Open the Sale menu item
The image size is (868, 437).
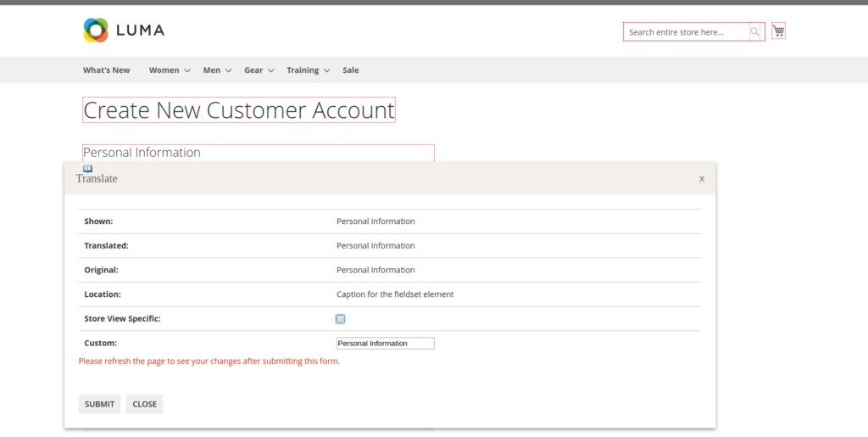[x=350, y=70]
